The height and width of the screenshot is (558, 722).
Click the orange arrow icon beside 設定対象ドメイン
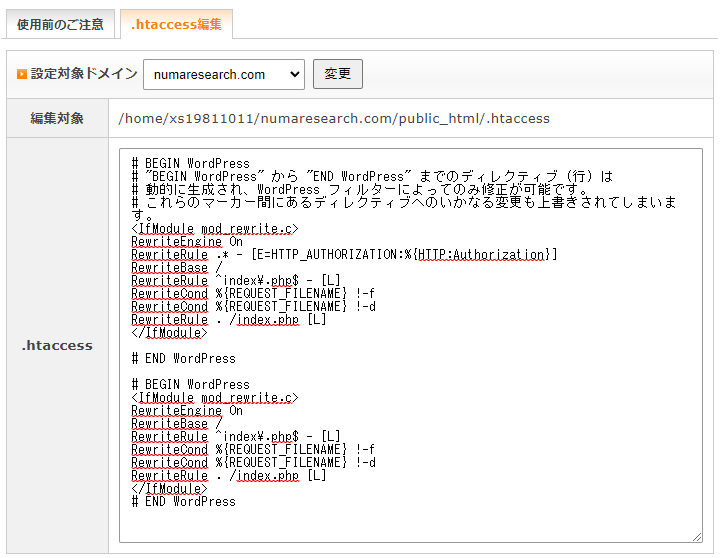coord(22,74)
